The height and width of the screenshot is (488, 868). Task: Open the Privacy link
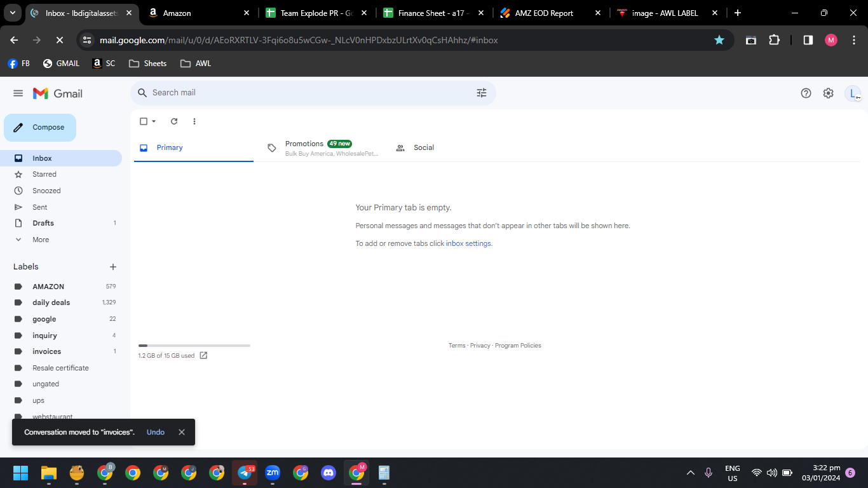point(480,346)
